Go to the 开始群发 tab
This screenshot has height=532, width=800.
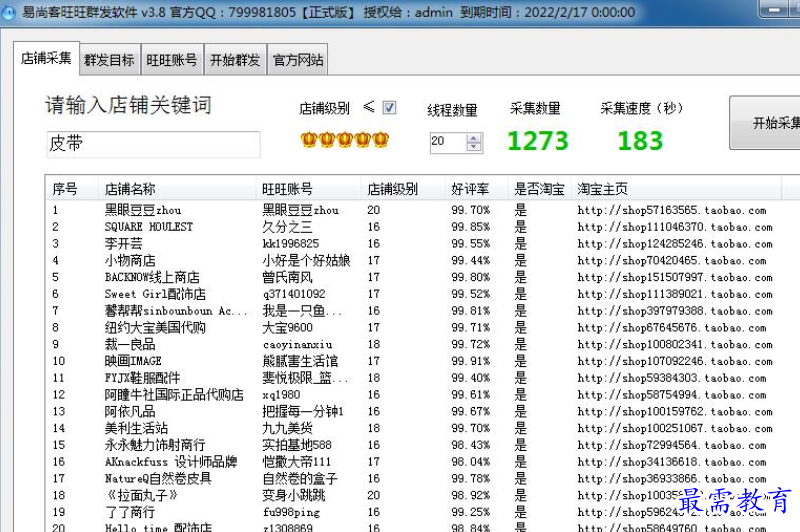point(235,60)
